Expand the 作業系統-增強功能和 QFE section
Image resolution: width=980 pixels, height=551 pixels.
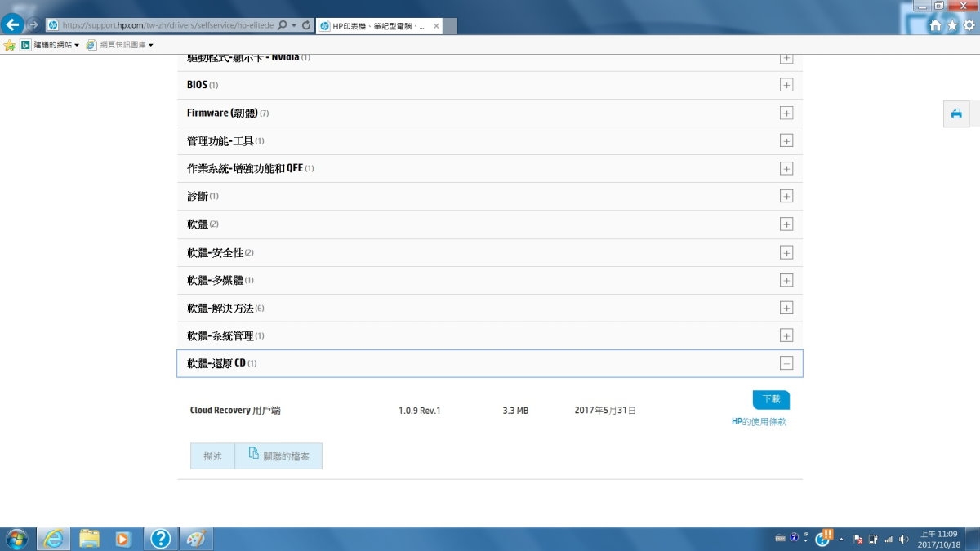click(786, 168)
